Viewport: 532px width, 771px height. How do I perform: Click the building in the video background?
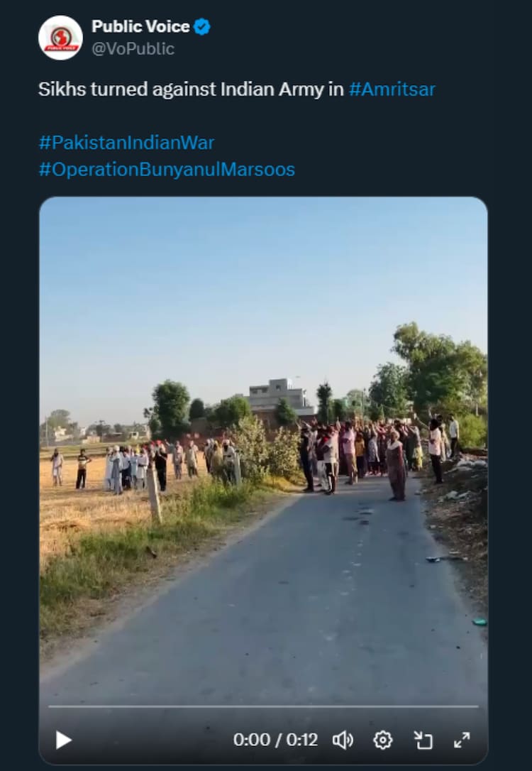(279, 396)
